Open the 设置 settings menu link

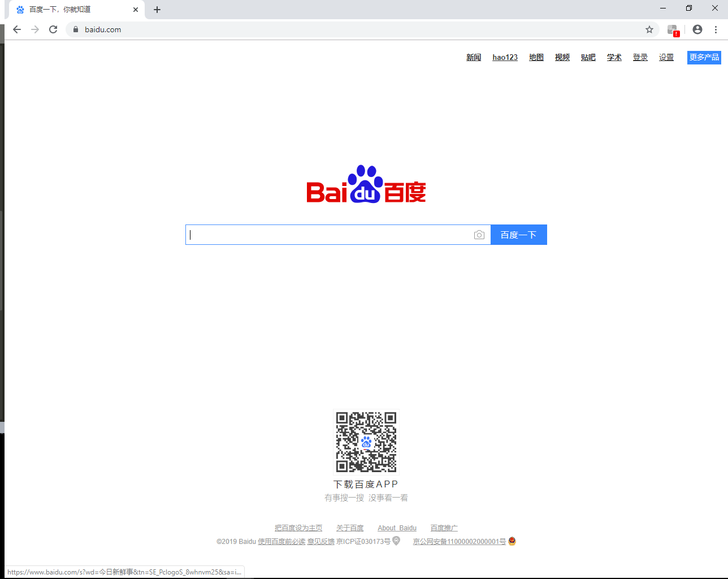tap(666, 58)
